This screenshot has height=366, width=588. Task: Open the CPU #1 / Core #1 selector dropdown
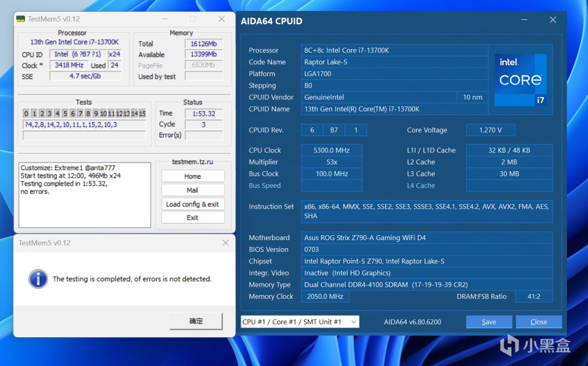[x=300, y=321]
